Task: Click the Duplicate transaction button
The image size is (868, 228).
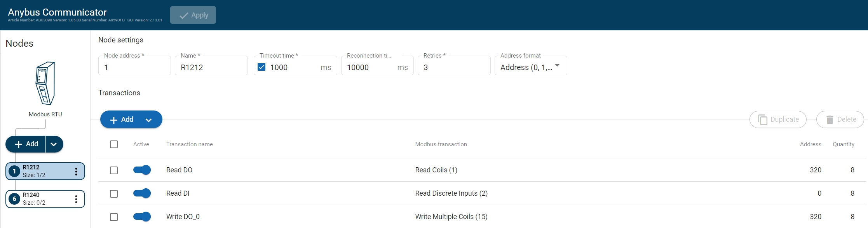Action: pos(778,119)
